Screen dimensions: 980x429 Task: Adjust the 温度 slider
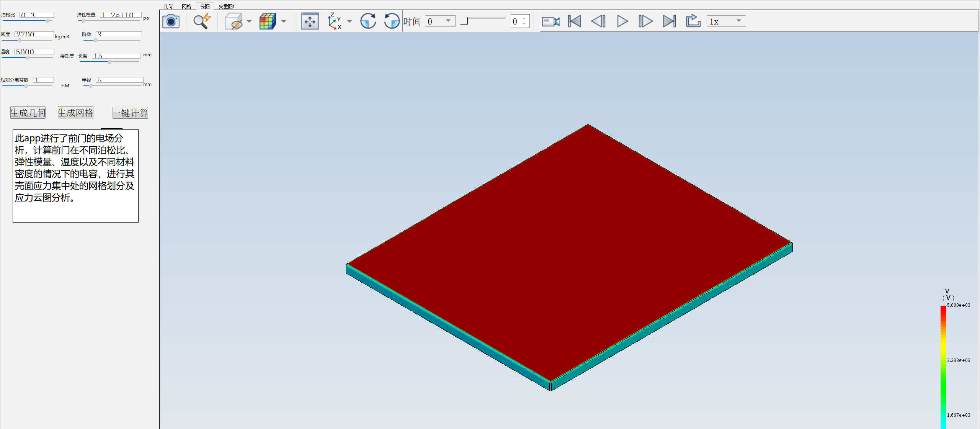(27, 57)
